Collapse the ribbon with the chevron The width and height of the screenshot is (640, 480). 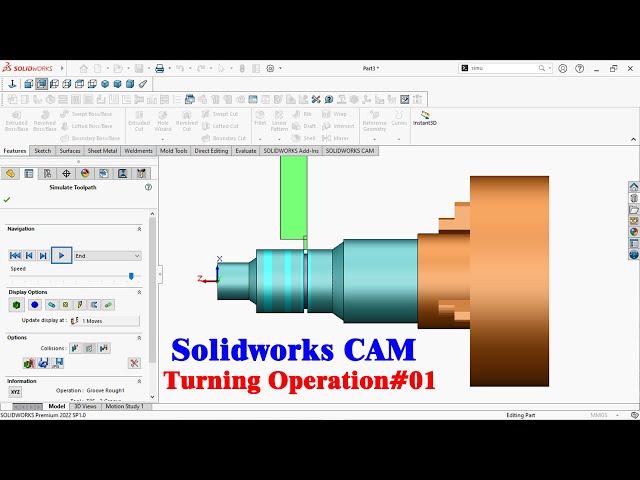pos(633,140)
